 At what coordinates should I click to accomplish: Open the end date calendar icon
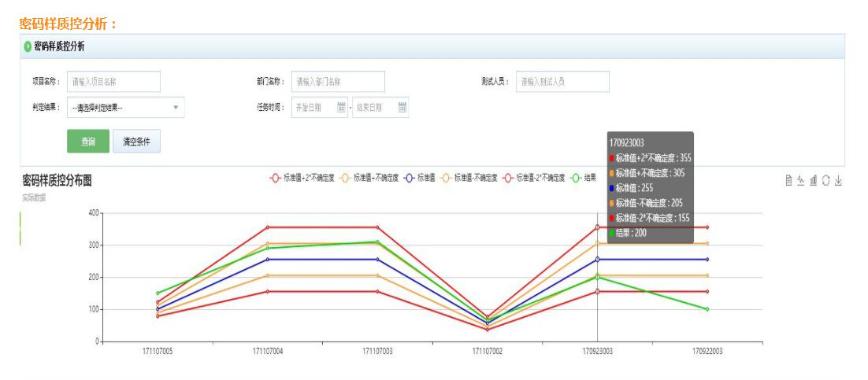402,107
